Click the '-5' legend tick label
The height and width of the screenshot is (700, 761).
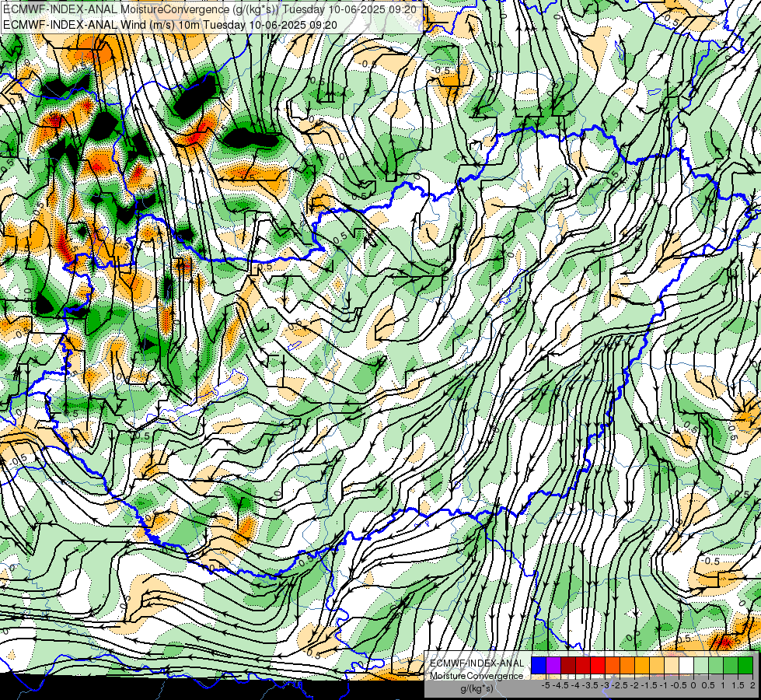pyautogui.click(x=546, y=685)
